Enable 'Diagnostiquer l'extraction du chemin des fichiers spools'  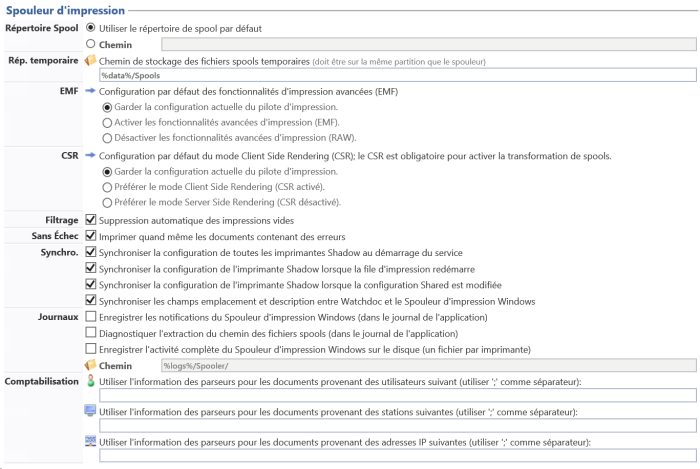(x=92, y=333)
